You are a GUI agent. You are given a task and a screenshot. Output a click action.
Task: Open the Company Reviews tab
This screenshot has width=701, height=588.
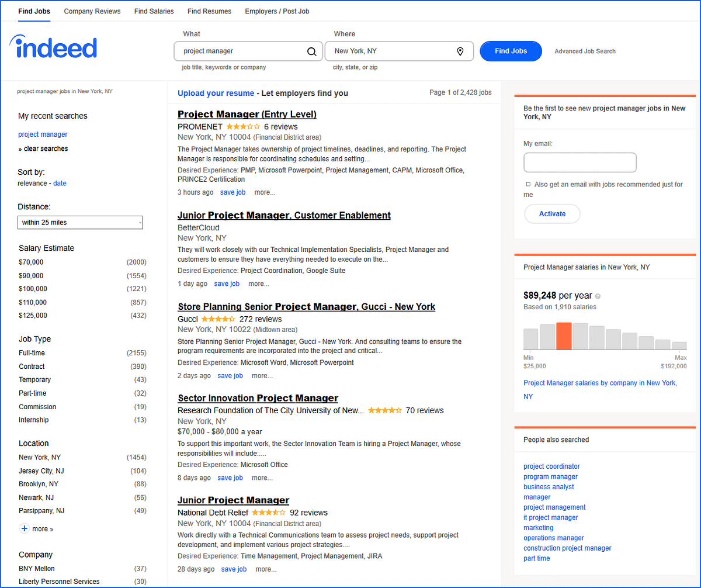[x=92, y=11]
